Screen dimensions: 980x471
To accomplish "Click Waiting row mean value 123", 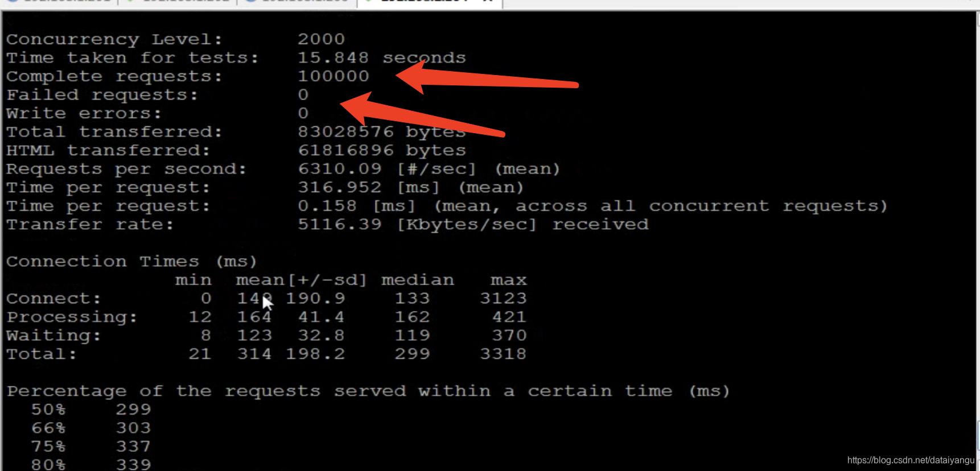I will (254, 336).
